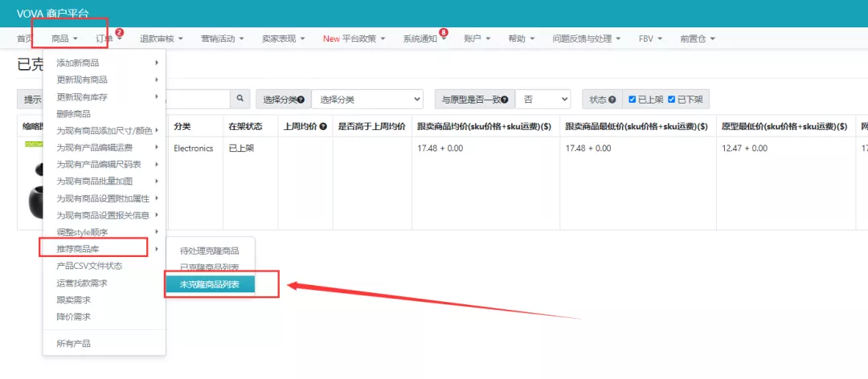Screen dimensions: 868x379
Task: Click the VOVA 商户平台 header title
Action: (52, 14)
